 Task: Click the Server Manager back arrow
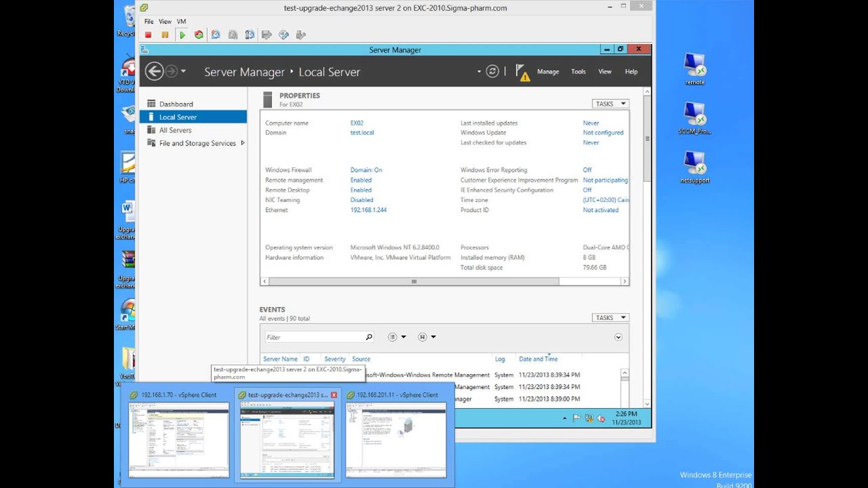154,71
